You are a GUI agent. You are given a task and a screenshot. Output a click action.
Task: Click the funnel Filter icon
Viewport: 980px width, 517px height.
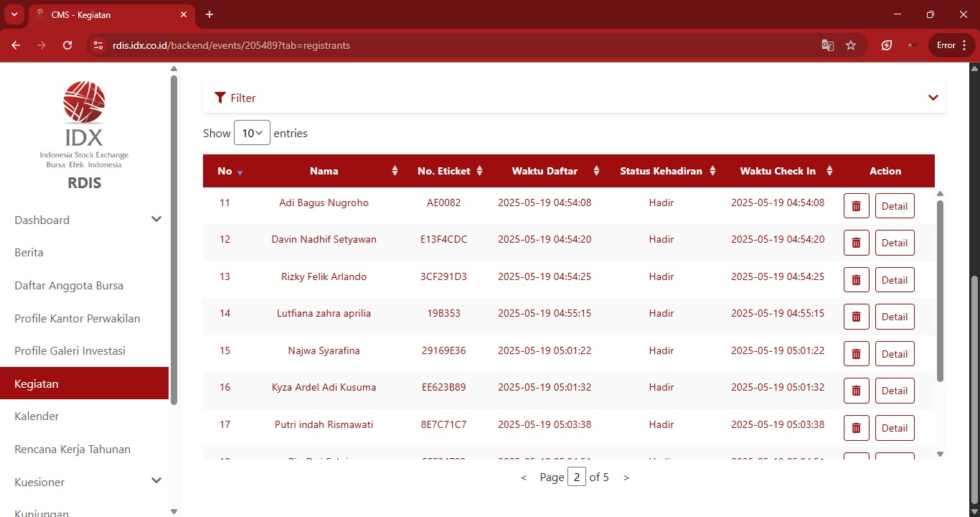coord(220,98)
